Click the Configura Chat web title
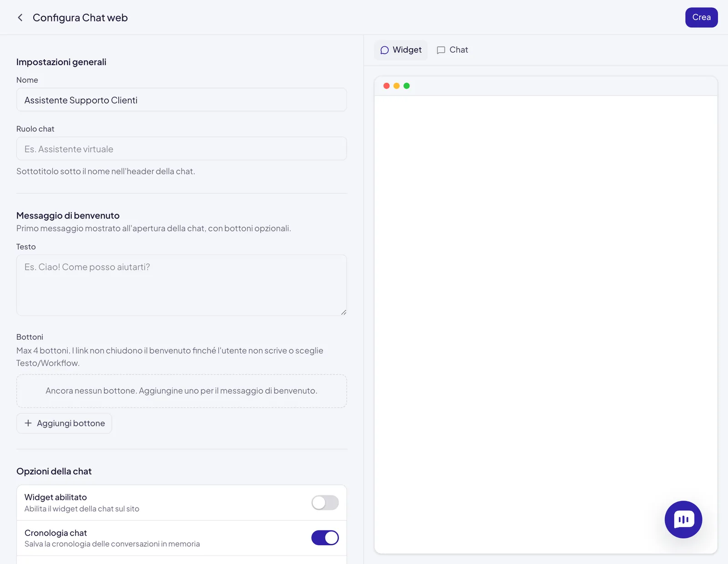Viewport: 728px width, 564px height. (x=80, y=18)
